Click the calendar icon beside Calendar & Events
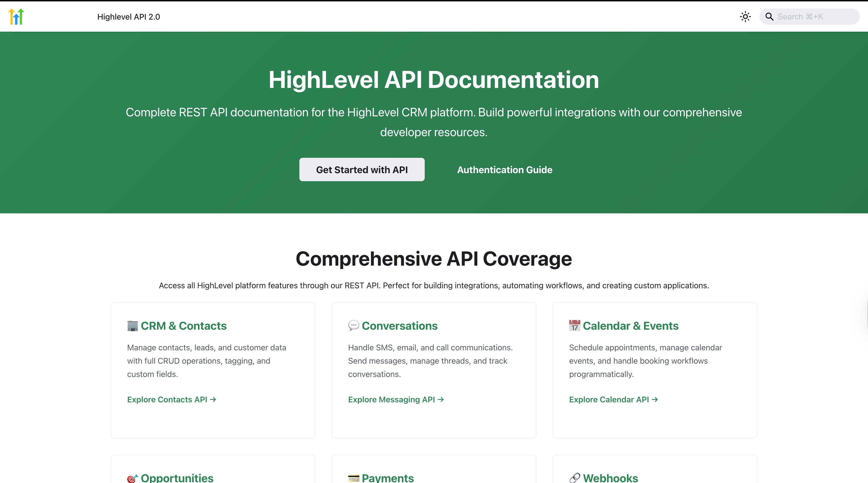Image resolution: width=868 pixels, height=483 pixels. (574, 326)
